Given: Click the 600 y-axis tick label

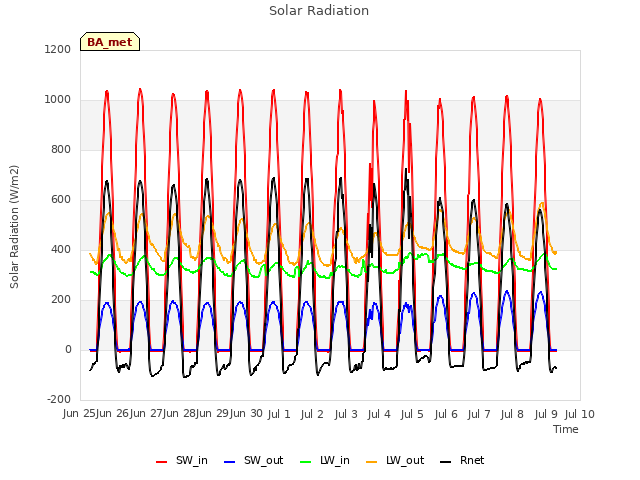Looking at the screenshot, I should 61,200.
